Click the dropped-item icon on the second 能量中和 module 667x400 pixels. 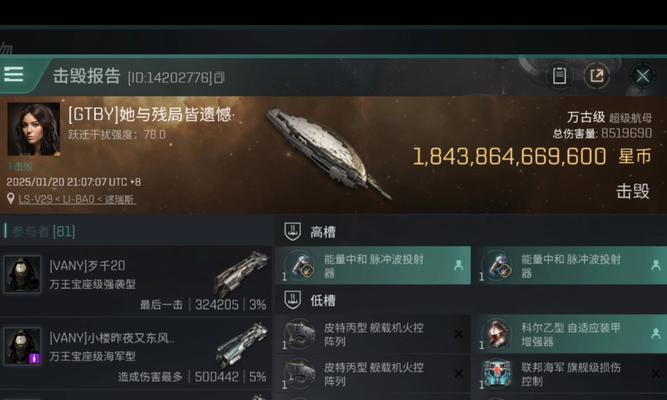(656, 265)
